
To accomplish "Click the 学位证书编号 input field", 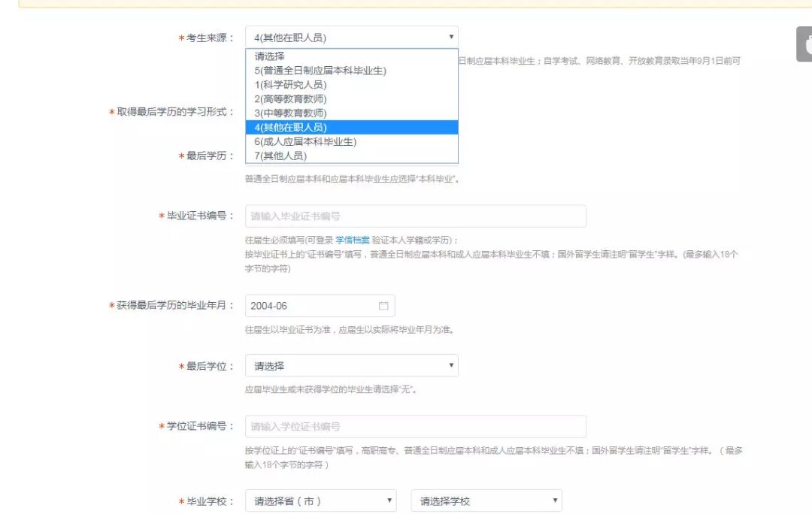I will click(x=415, y=427).
